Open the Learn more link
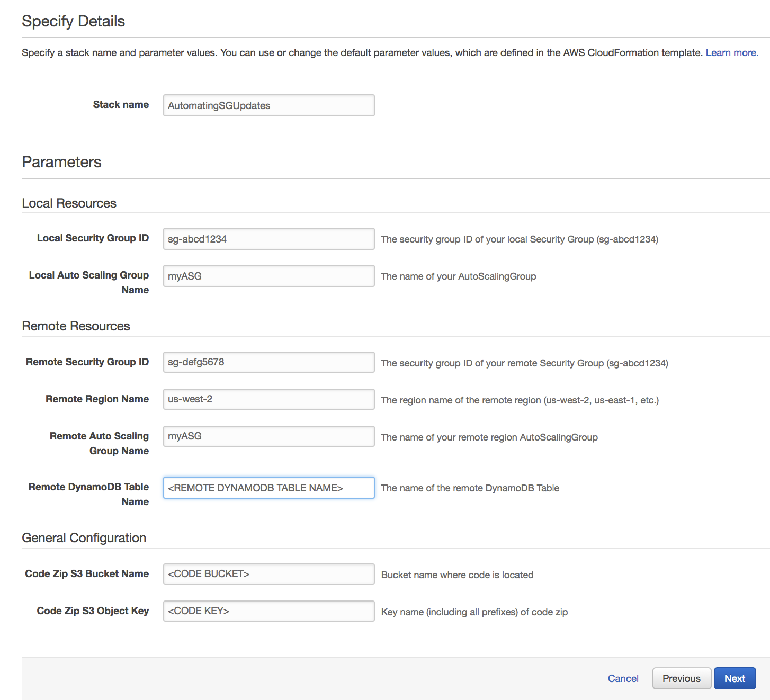The height and width of the screenshot is (700, 770). coord(731,53)
